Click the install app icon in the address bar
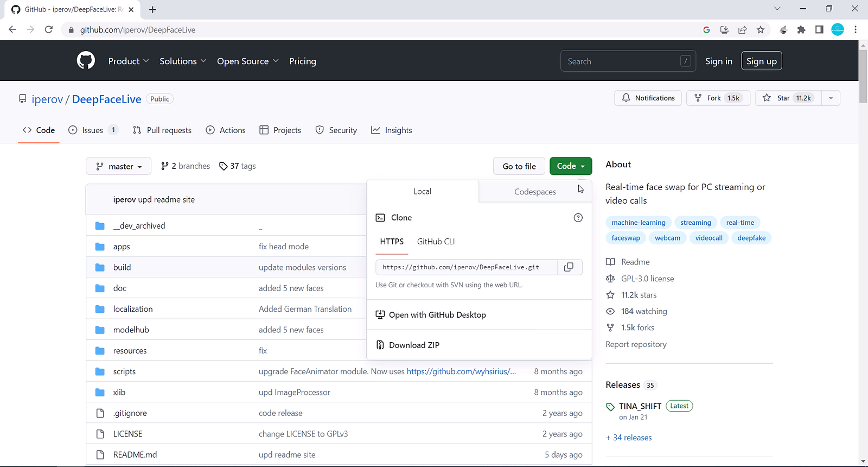This screenshot has height=467, width=868. pos(724,30)
